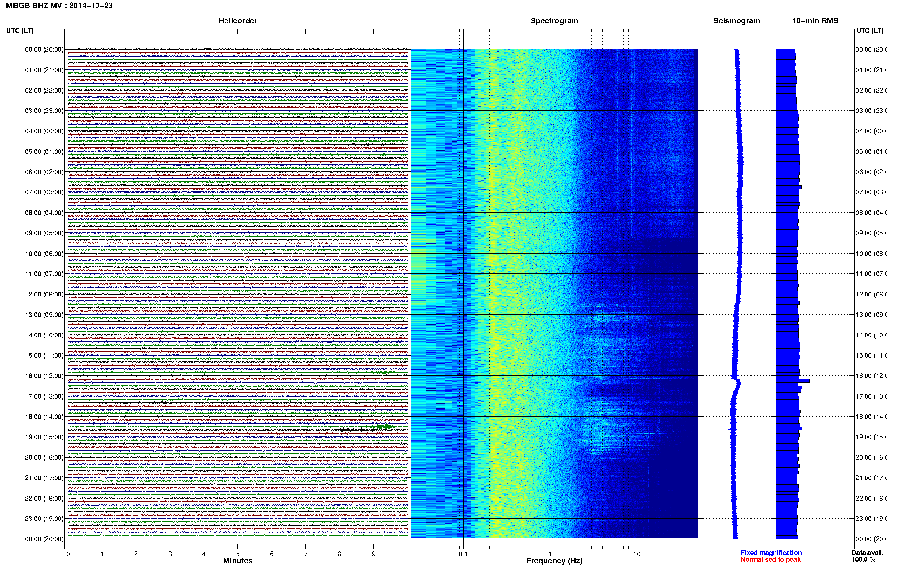Screen dimensions: 924x578
Task: Click the right UTC (LT) axis heading
Action: (x=870, y=30)
